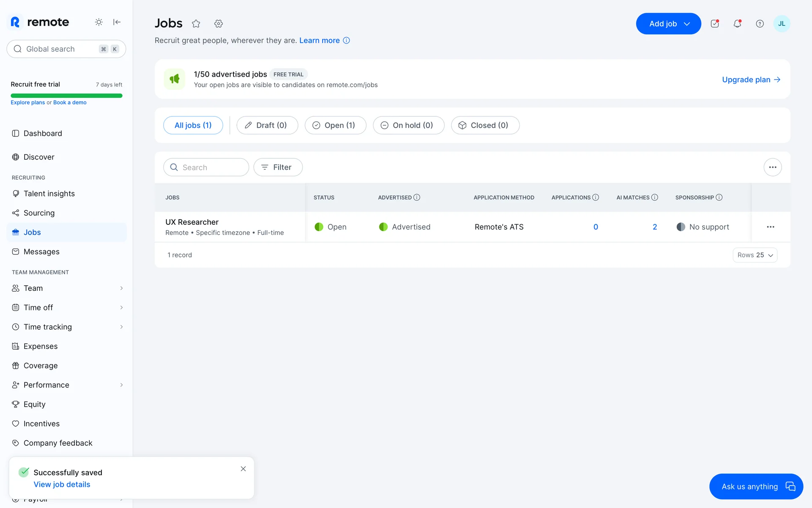
Task: Open the tasks checklist icon in the header
Action: (715, 24)
